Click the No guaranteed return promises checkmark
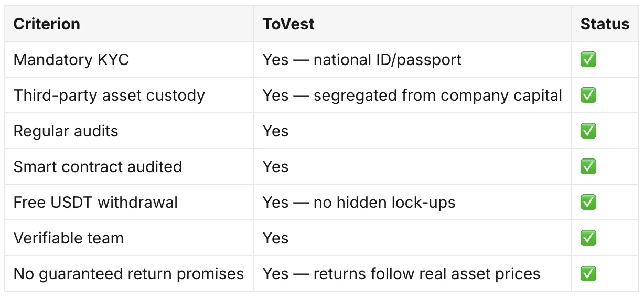Image resolution: width=644 pixels, height=297 pixels. (588, 274)
